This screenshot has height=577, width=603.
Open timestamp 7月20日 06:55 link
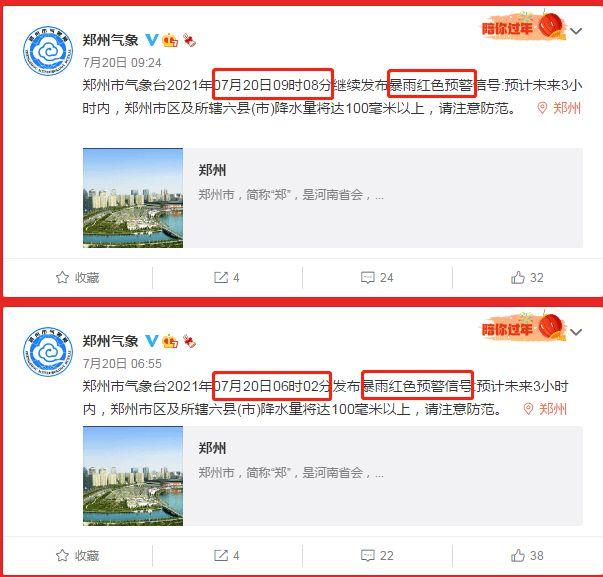(122, 363)
